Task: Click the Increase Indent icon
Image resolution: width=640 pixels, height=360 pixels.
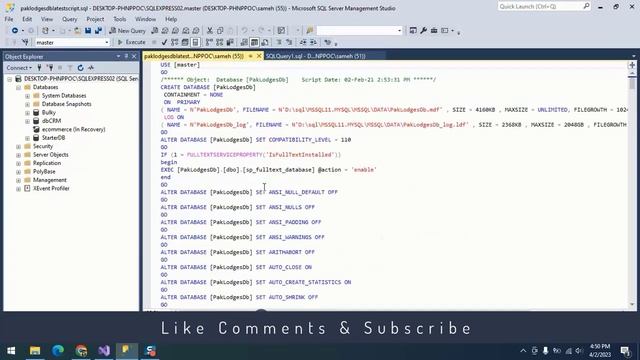Action: [x=313, y=42]
